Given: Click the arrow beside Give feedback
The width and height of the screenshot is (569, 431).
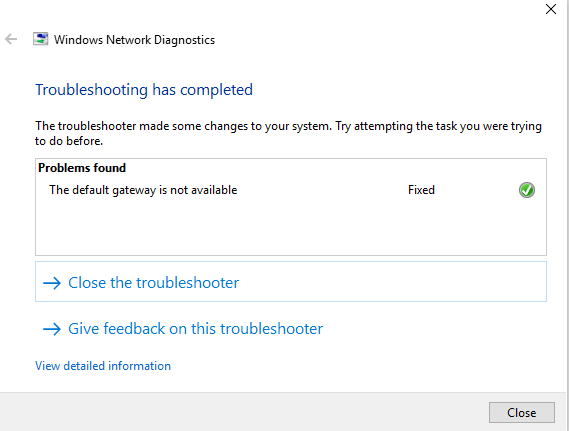Looking at the screenshot, I should coord(52,329).
